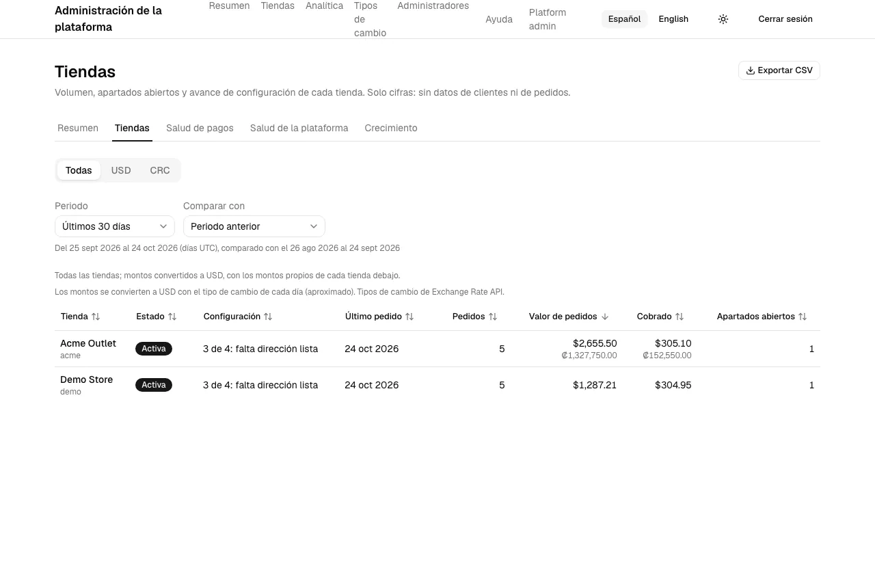The image size is (875, 588).
Task: Toggle Valor de pedidos descending arrow
Action: point(605,317)
